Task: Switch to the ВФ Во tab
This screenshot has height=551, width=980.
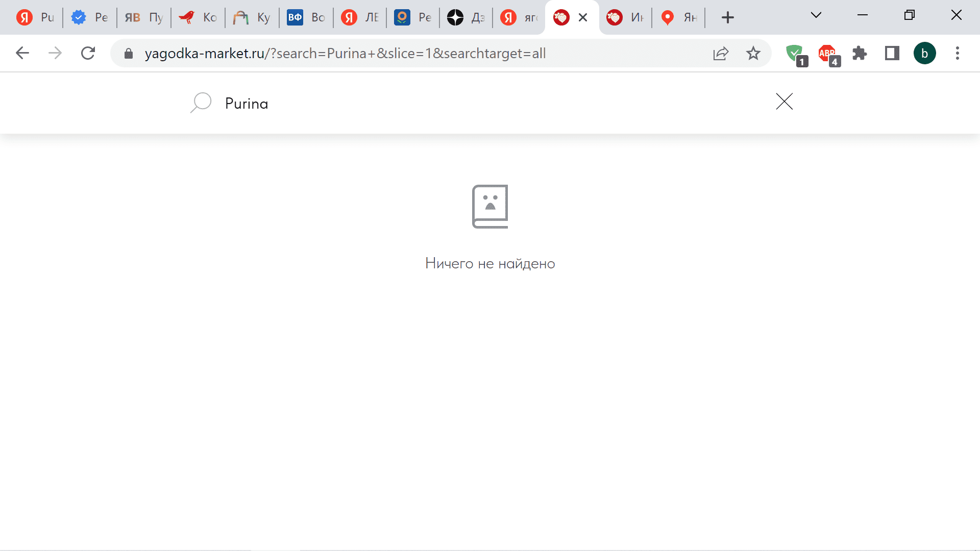Action: pyautogui.click(x=306, y=17)
